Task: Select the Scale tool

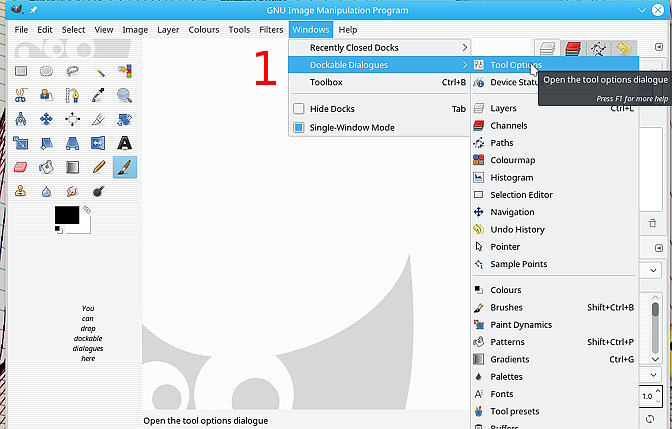Action: point(21,143)
